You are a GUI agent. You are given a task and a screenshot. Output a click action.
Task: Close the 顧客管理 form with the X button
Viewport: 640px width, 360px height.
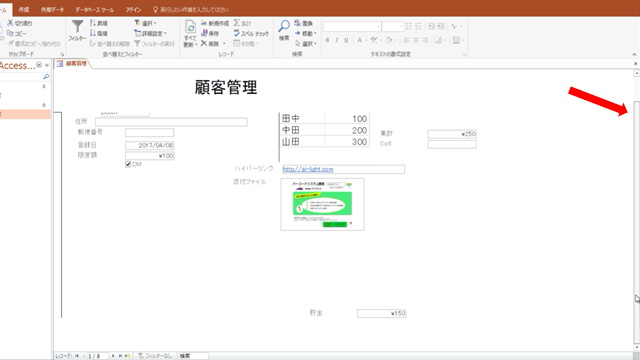[x=636, y=64]
